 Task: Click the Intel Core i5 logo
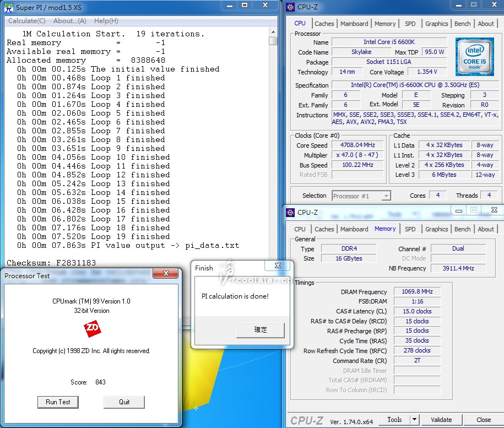(x=474, y=57)
